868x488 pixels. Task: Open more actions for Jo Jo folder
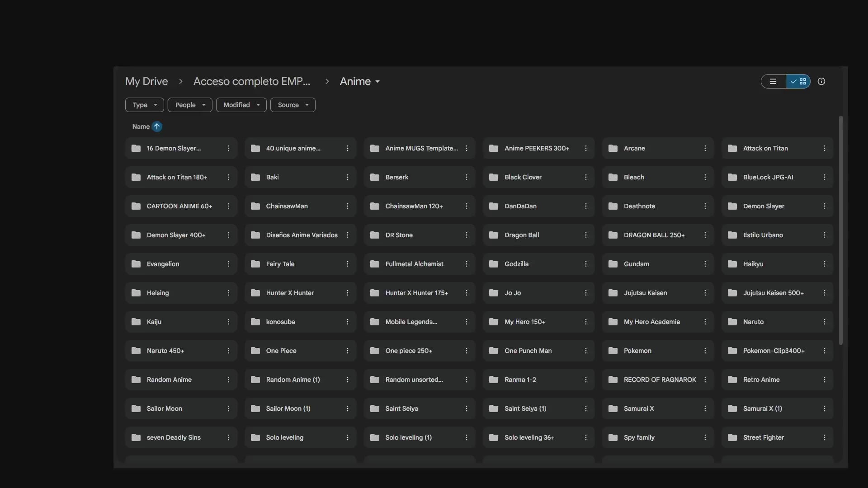pyautogui.click(x=585, y=293)
